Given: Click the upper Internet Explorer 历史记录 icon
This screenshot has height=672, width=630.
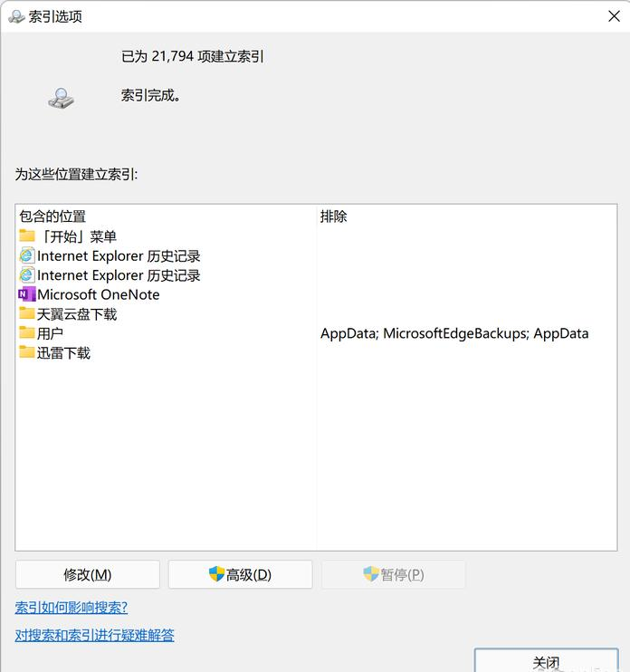Looking at the screenshot, I should (x=27, y=256).
